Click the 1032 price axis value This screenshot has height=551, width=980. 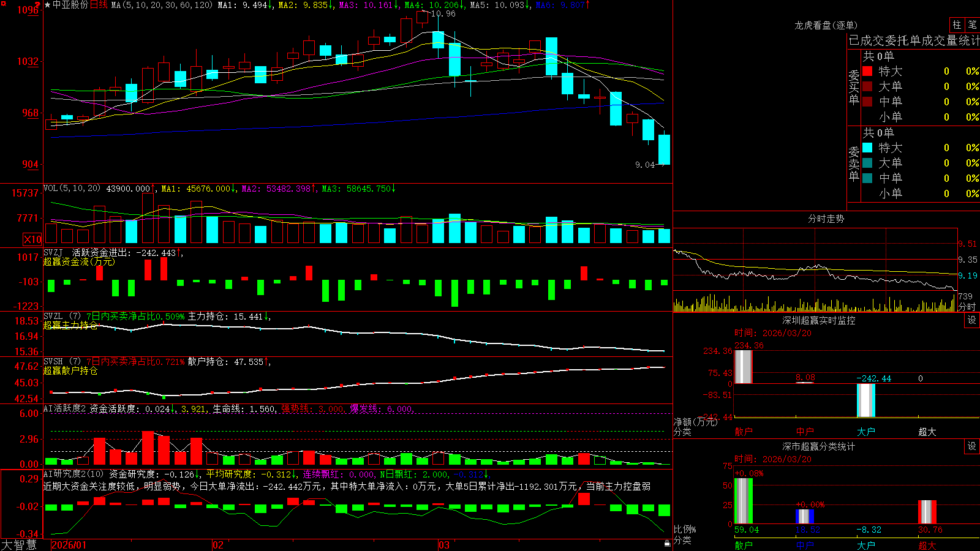pos(28,61)
